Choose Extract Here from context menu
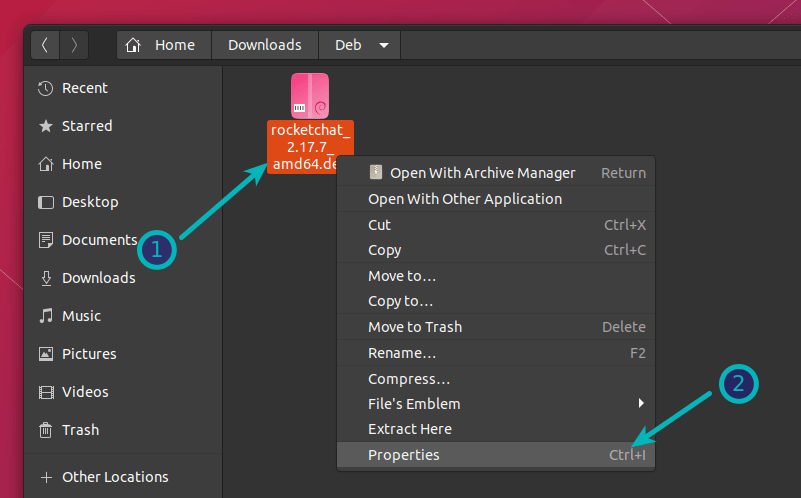This screenshot has width=801, height=498. 409,429
